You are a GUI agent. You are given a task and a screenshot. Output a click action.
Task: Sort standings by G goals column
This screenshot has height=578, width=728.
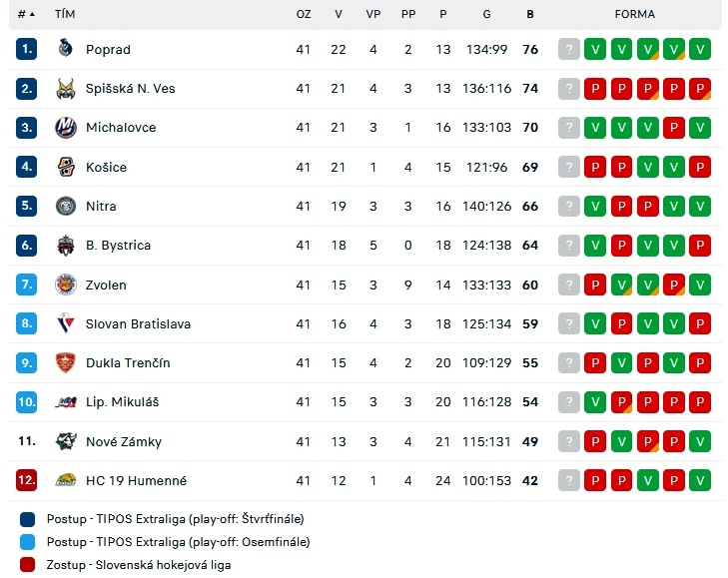pyautogui.click(x=486, y=14)
